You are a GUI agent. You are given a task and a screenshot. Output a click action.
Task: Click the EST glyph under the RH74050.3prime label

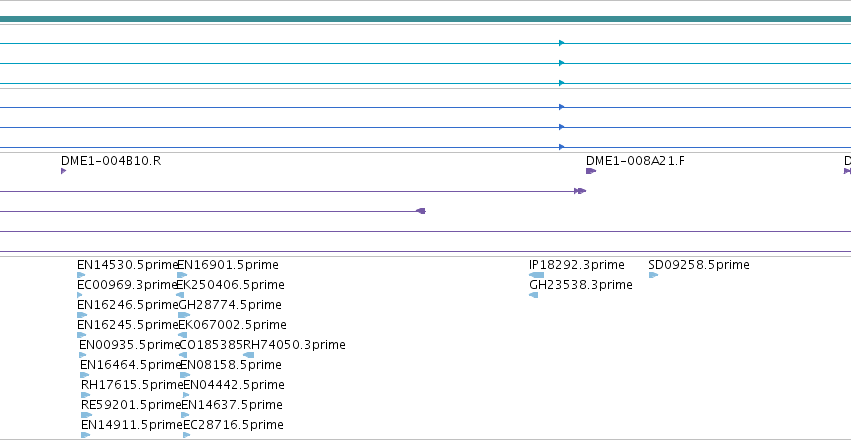[249, 355]
